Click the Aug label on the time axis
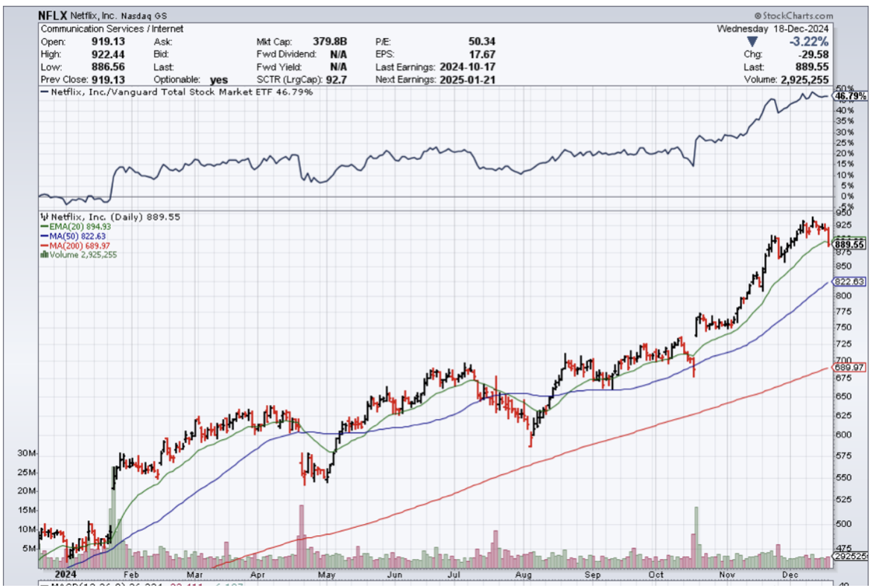The height and width of the screenshot is (588, 873). point(524,575)
